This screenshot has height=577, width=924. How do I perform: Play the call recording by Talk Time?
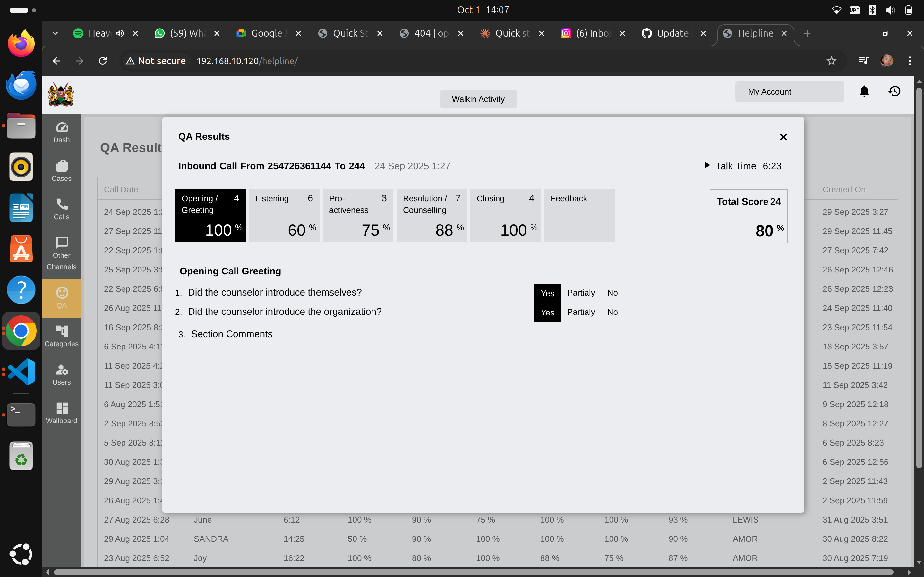(x=707, y=166)
